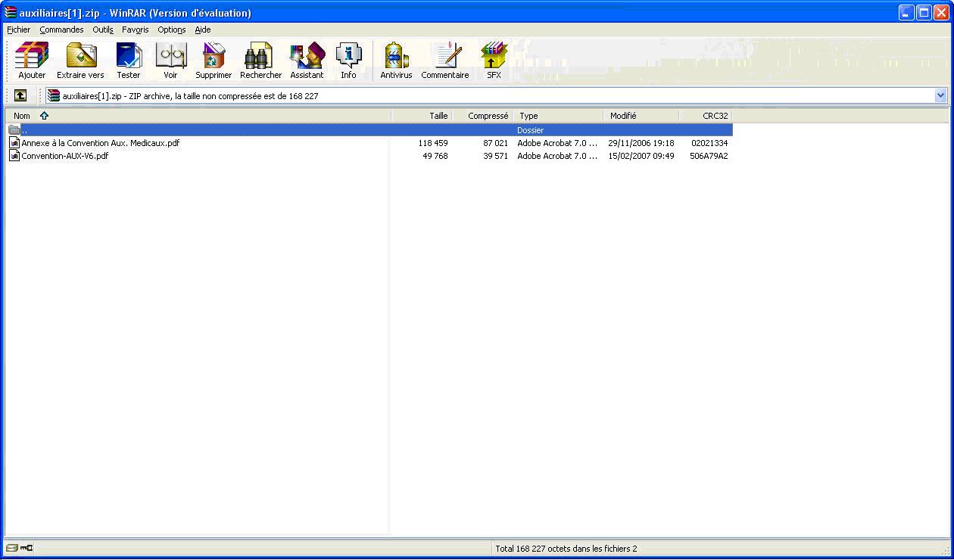Open the Commandes menu
This screenshot has width=954, height=560.
[x=62, y=30]
